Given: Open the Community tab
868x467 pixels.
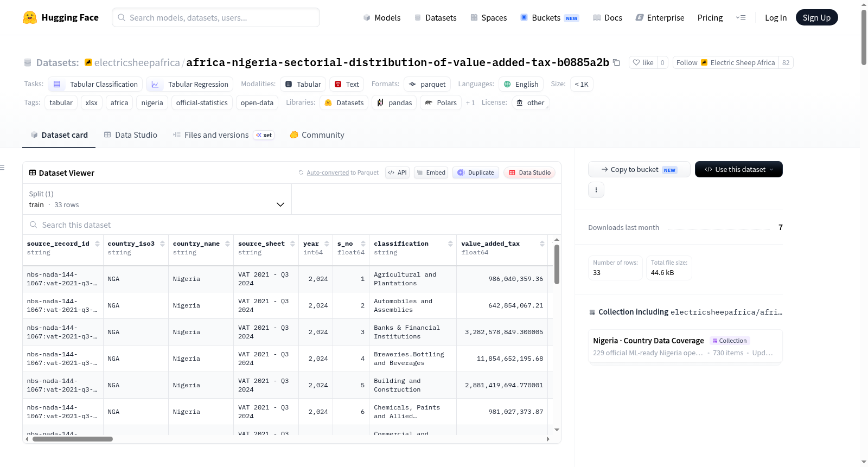Looking at the screenshot, I should [x=317, y=135].
